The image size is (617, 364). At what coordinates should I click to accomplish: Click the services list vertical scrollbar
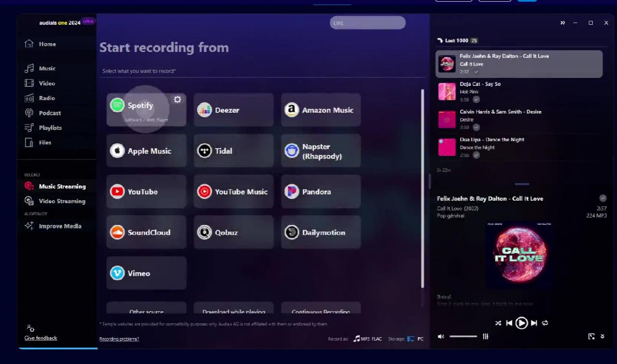click(423, 188)
